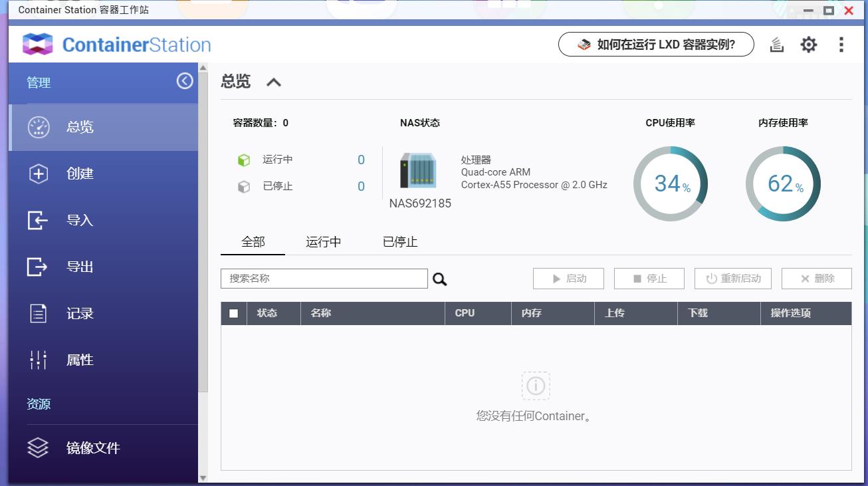Collapse the sidebar using the circular arrow toggle
Viewport: 868px width, 486px height.
point(185,80)
